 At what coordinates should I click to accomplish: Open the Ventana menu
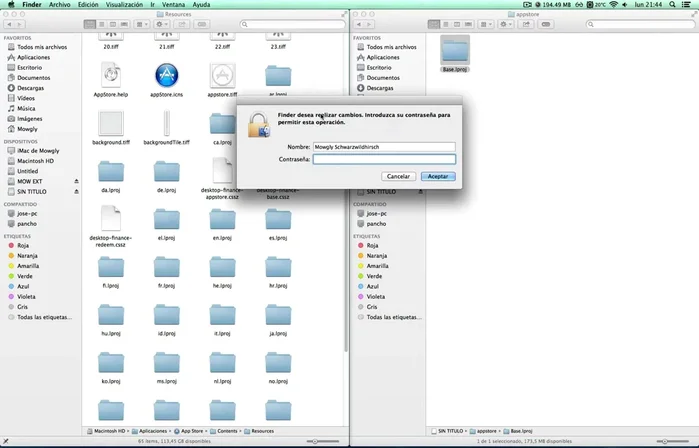(x=173, y=4)
